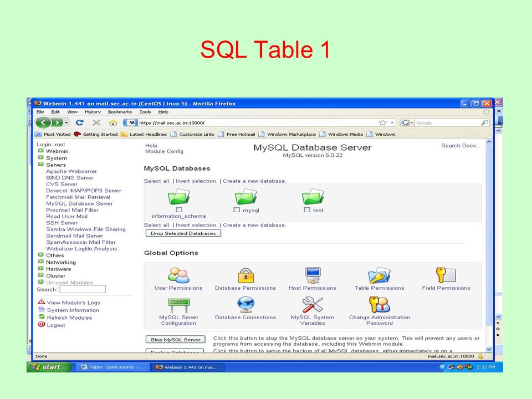The height and width of the screenshot is (399, 532).
Task: Open the Table Permissions icon
Action: (x=379, y=275)
